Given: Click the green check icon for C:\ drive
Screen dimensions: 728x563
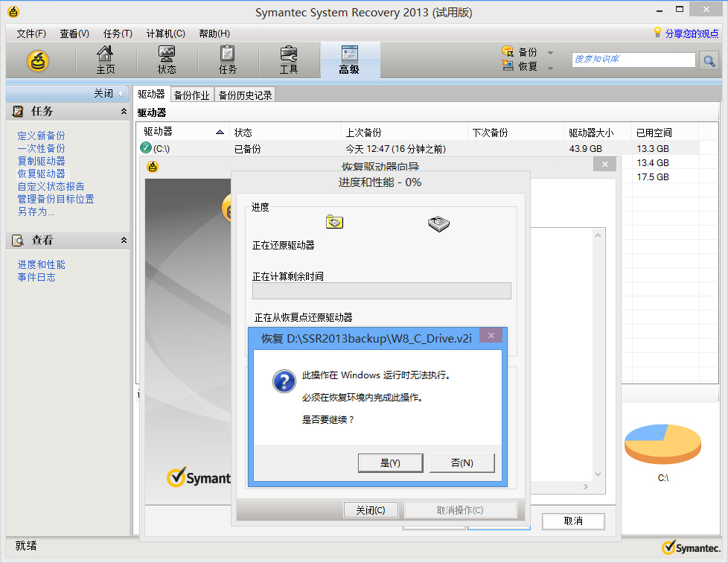Looking at the screenshot, I should [145, 147].
